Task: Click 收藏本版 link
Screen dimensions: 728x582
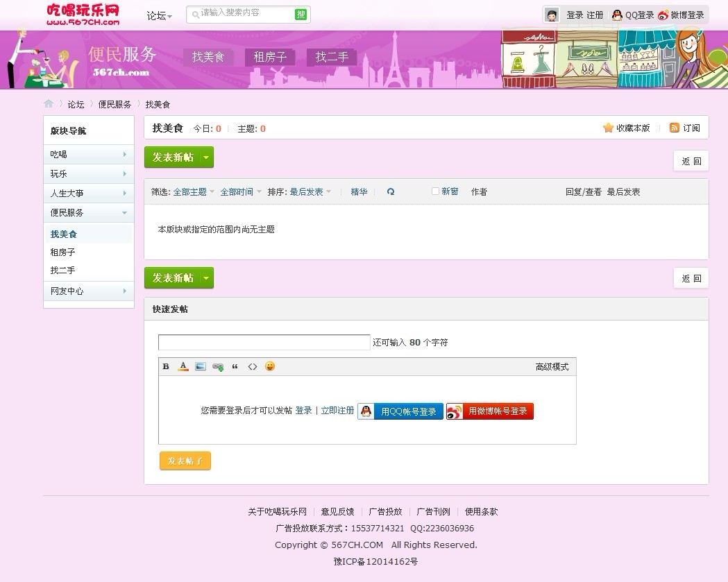Action: [x=633, y=128]
